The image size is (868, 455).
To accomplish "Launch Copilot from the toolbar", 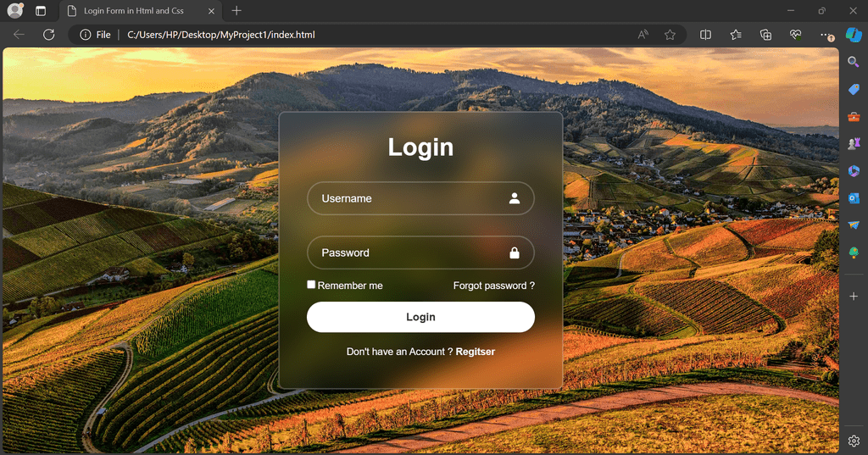I will point(854,35).
